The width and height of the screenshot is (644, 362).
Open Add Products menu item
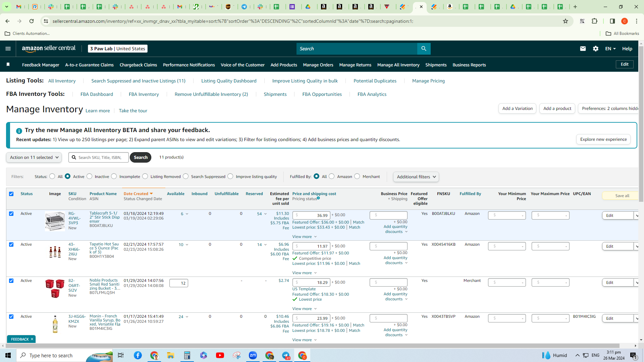pyautogui.click(x=284, y=65)
